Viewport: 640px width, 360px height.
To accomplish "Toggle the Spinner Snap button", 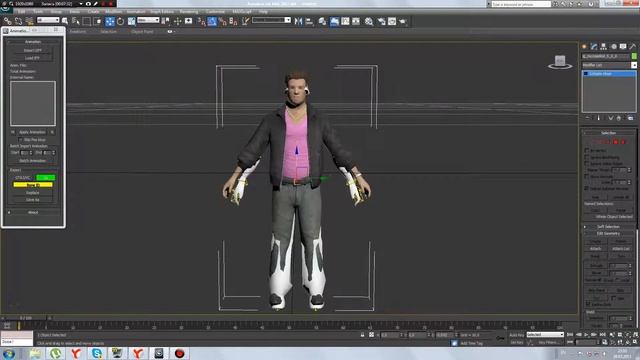I will point(233,21).
